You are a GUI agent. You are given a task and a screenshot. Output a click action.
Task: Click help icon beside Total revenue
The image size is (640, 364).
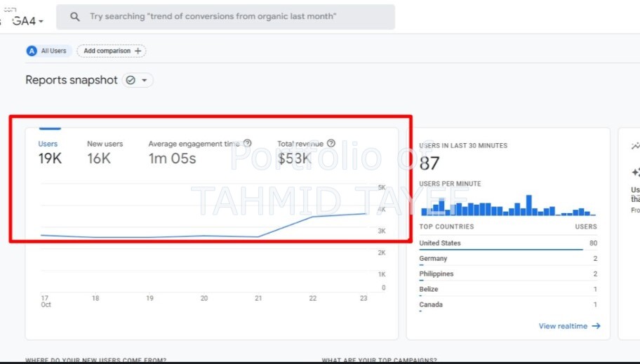[x=331, y=143]
